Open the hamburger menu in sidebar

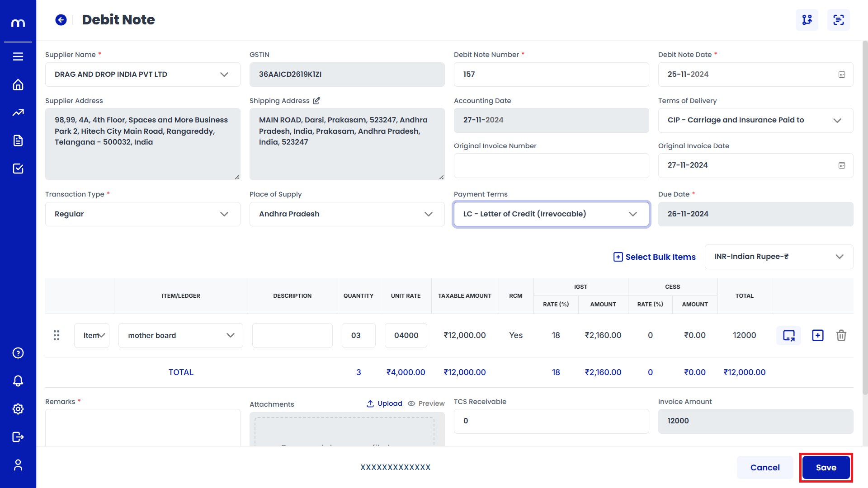[x=18, y=56]
